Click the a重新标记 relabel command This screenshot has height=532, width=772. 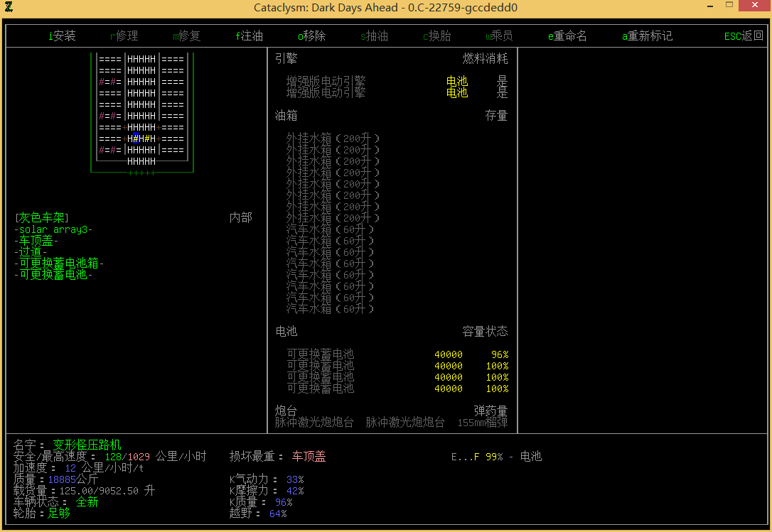(647, 36)
